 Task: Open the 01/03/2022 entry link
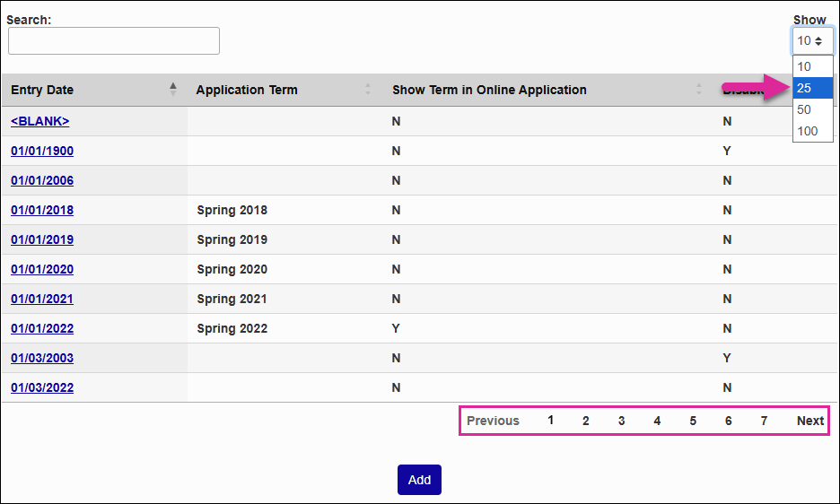pyautogui.click(x=42, y=387)
